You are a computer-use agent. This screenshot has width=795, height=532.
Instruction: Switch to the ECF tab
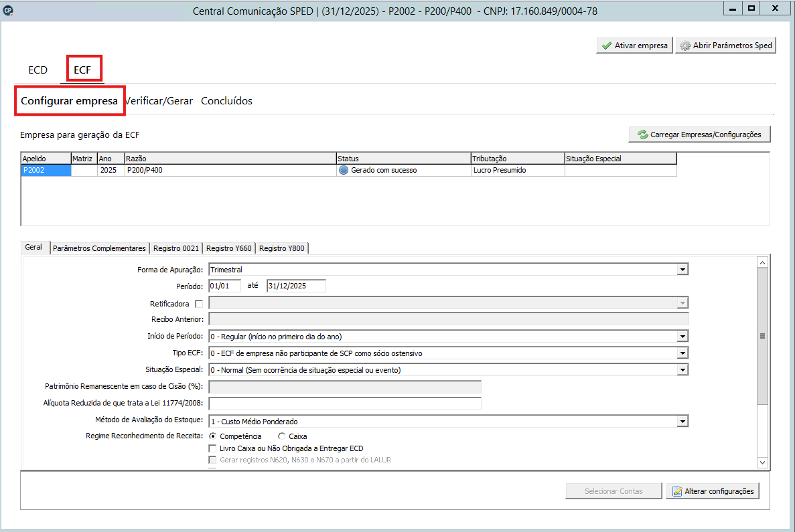(x=82, y=70)
